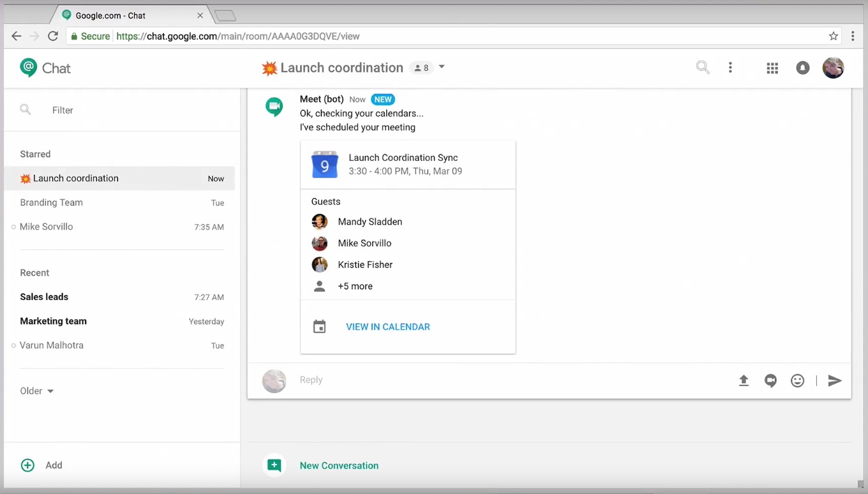Expand the Launch coordination room dropdown arrow

click(442, 67)
